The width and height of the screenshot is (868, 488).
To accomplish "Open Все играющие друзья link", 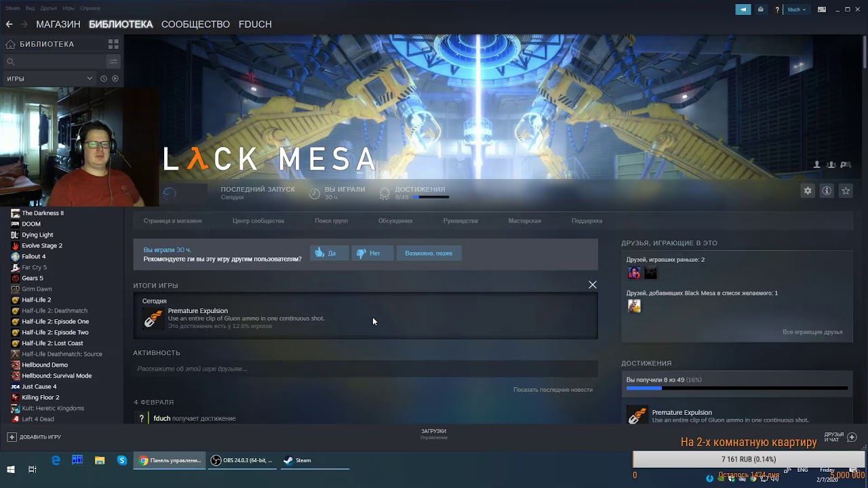I will click(x=812, y=332).
